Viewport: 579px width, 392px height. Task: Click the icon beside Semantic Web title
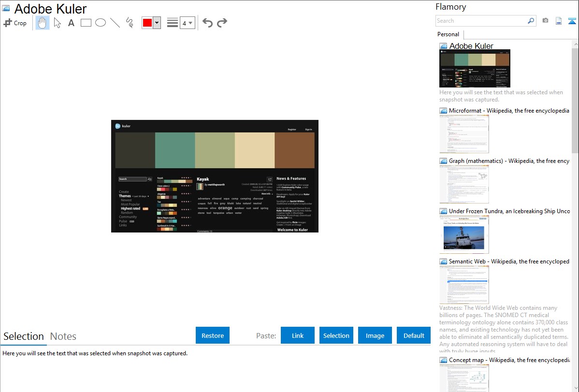point(444,261)
